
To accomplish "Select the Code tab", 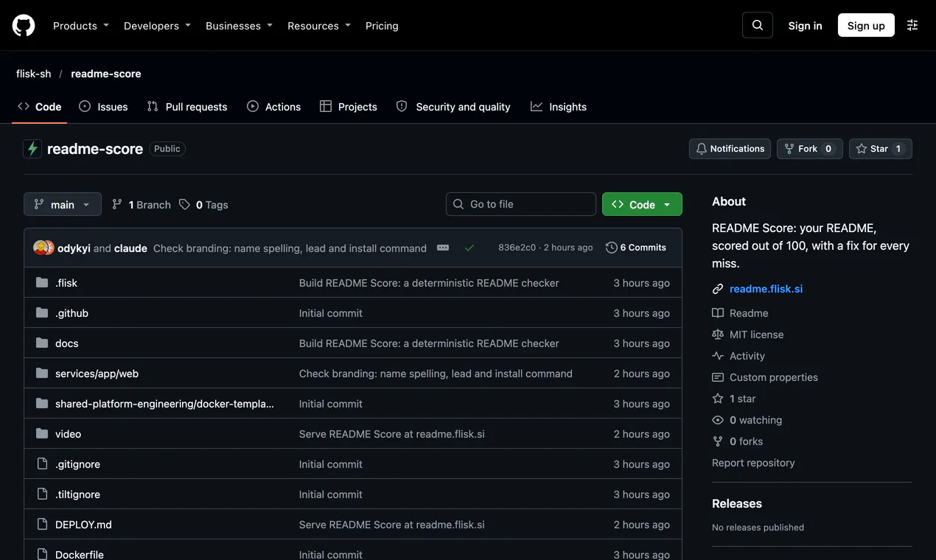I will point(40,107).
